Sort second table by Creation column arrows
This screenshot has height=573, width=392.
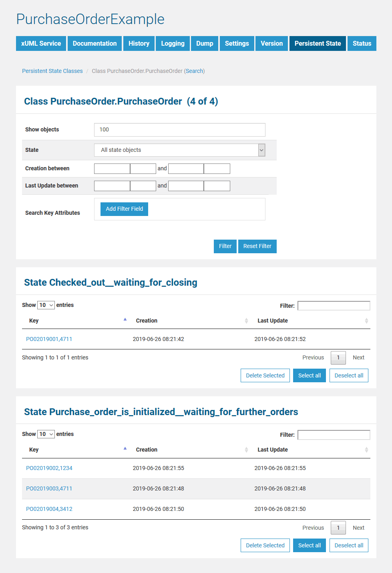click(x=246, y=450)
